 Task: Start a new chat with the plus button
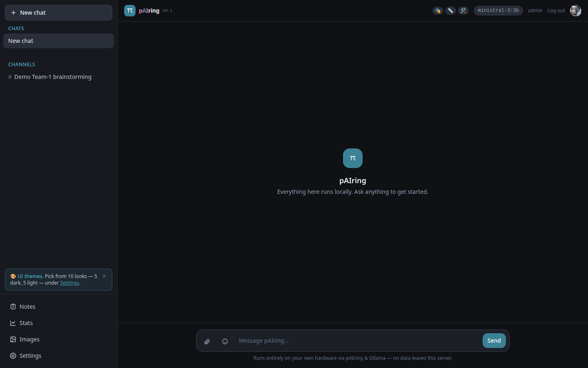click(x=58, y=13)
